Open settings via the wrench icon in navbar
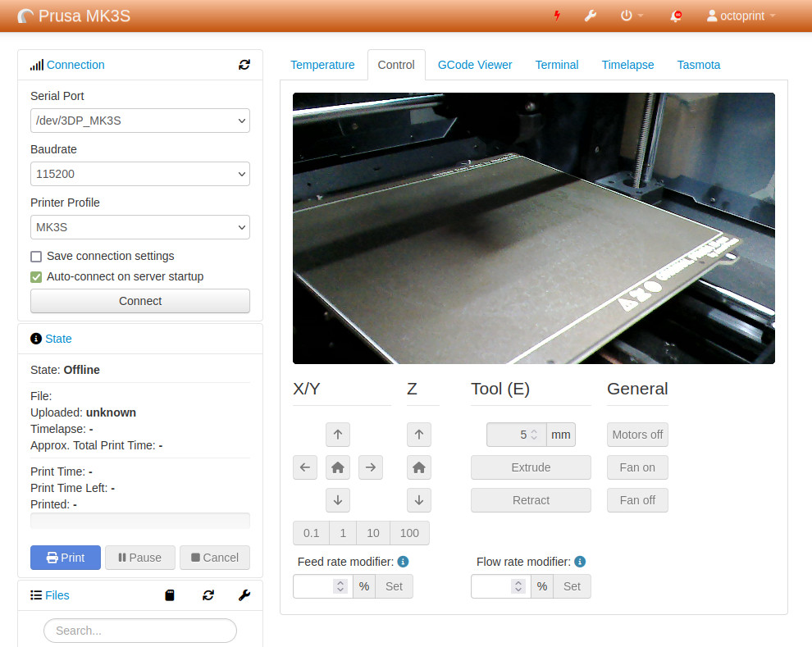 pyautogui.click(x=591, y=16)
